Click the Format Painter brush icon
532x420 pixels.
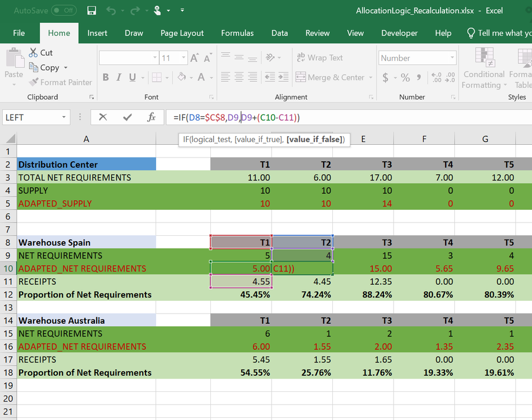click(x=33, y=82)
